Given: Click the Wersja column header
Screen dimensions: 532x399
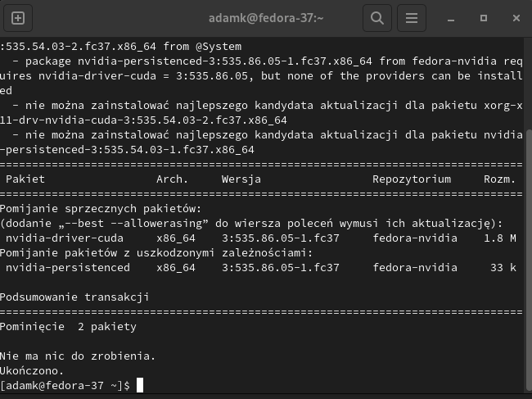Looking at the screenshot, I should 241,179.
